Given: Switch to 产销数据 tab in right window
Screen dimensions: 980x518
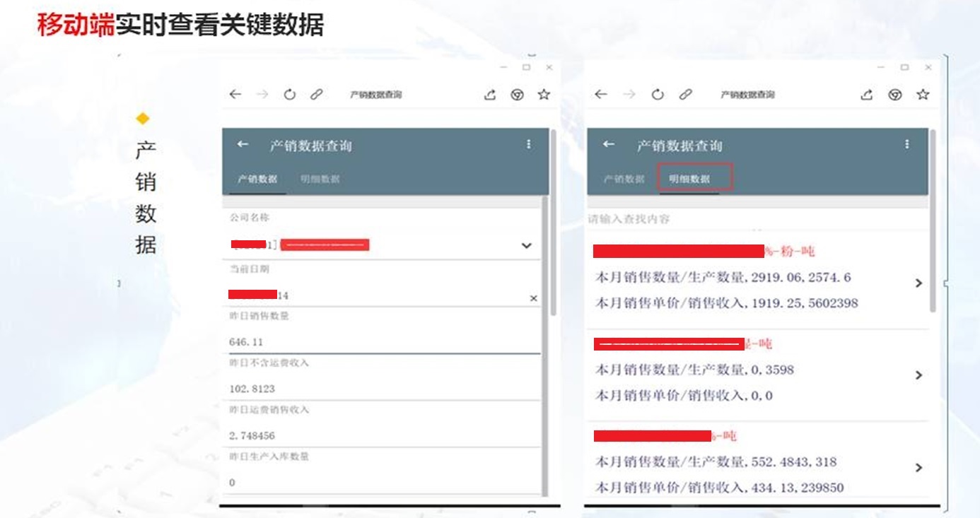Looking at the screenshot, I should pos(624,179).
